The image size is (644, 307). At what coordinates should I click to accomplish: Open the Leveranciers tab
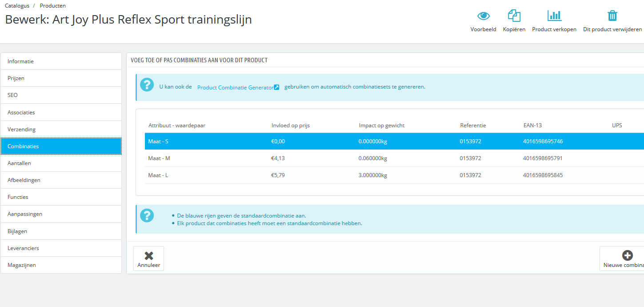61,248
